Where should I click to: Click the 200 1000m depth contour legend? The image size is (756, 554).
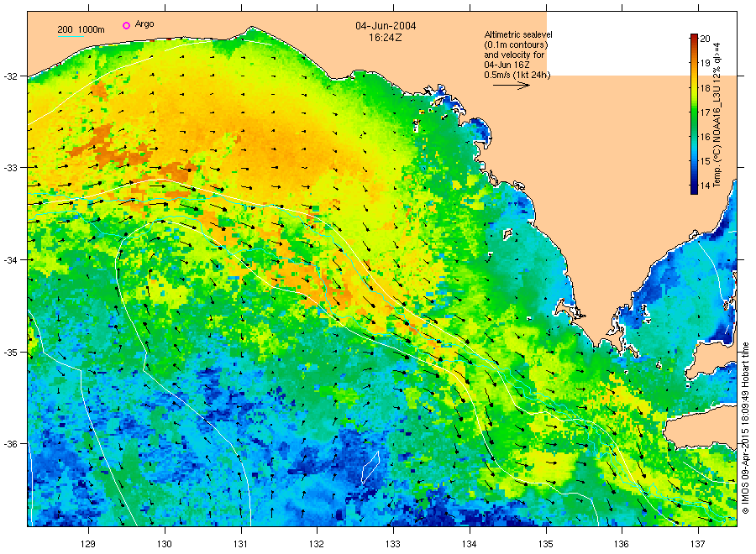click(81, 30)
